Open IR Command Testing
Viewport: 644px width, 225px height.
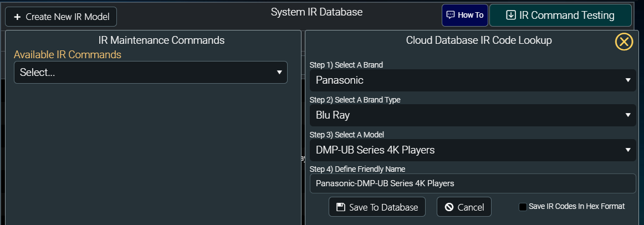point(561,15)
